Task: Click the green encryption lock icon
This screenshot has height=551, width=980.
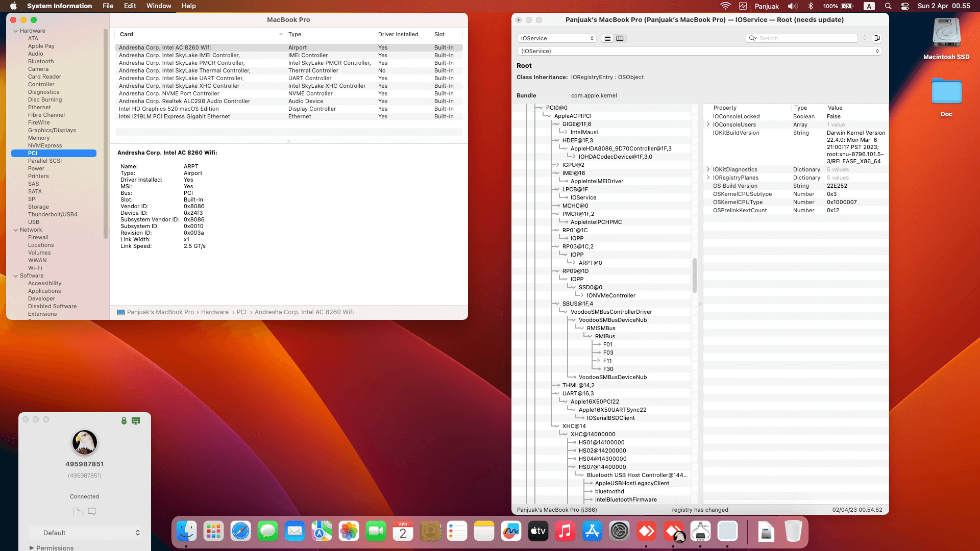Action: [124, 421]
